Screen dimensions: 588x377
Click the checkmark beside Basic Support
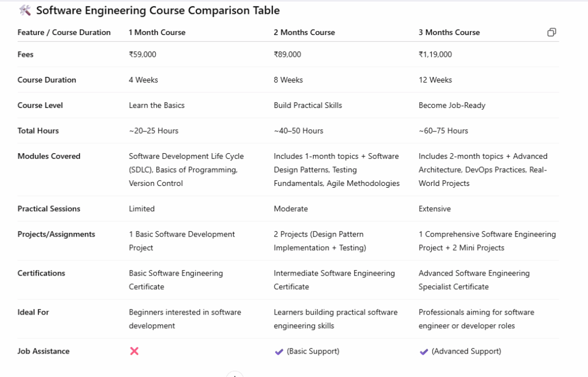click(x=278, y=352)
